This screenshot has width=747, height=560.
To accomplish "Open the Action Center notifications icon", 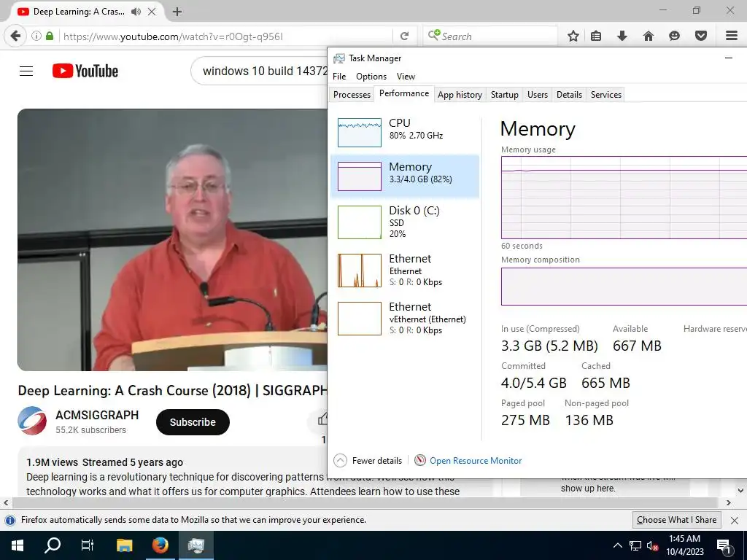I will (x=724, y=546).
